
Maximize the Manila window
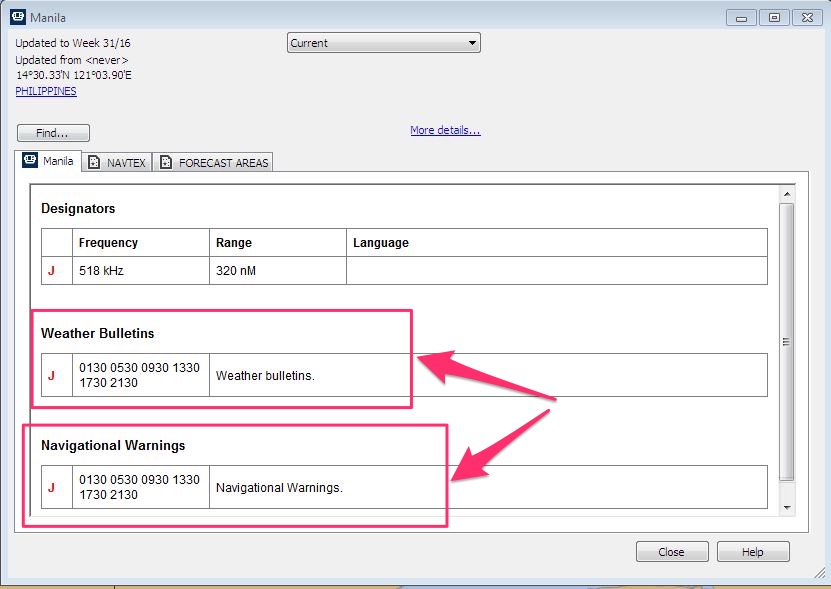click(x=773, y=17)
